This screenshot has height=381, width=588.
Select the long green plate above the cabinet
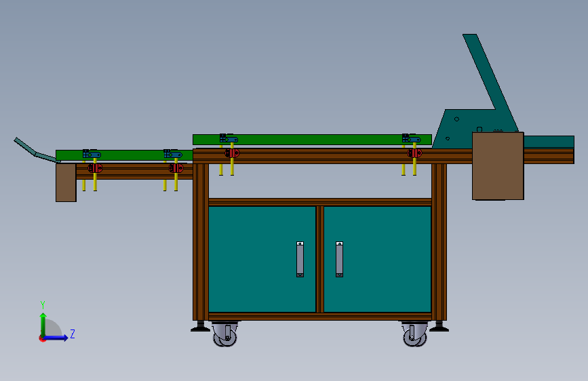[x=312, y=140]
